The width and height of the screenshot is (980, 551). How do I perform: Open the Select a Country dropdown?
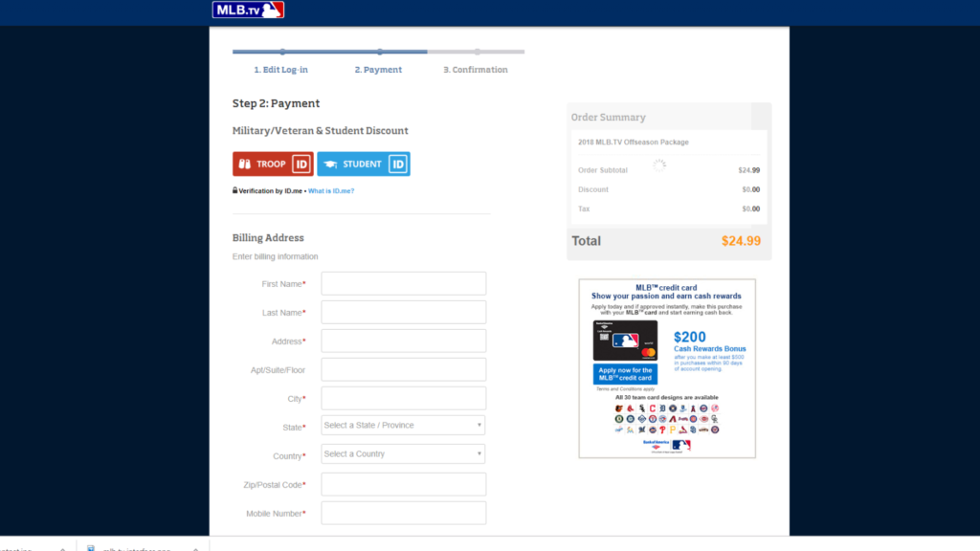point(403,454)
